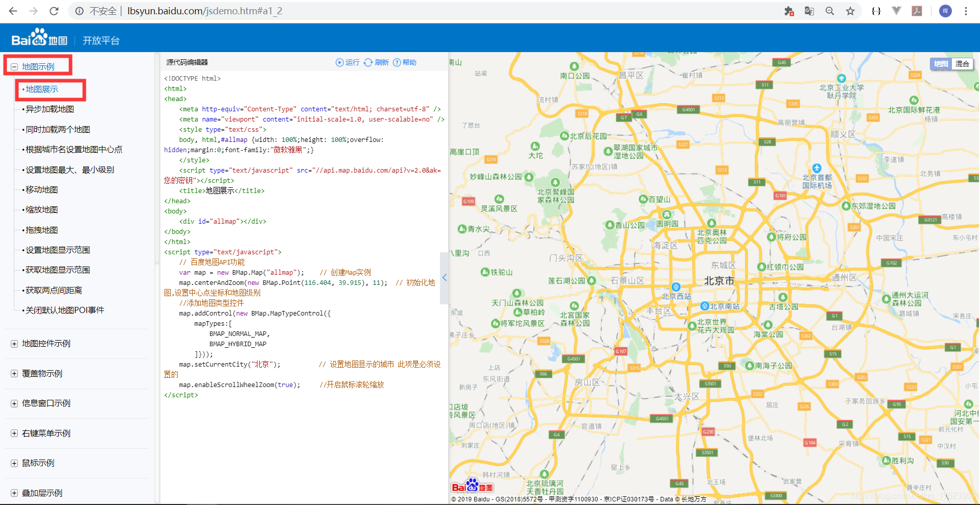Click the Baidu 地图 logo on the map
Image resolution: width=980 pixels, height=505 pixels.
point(472,485)
